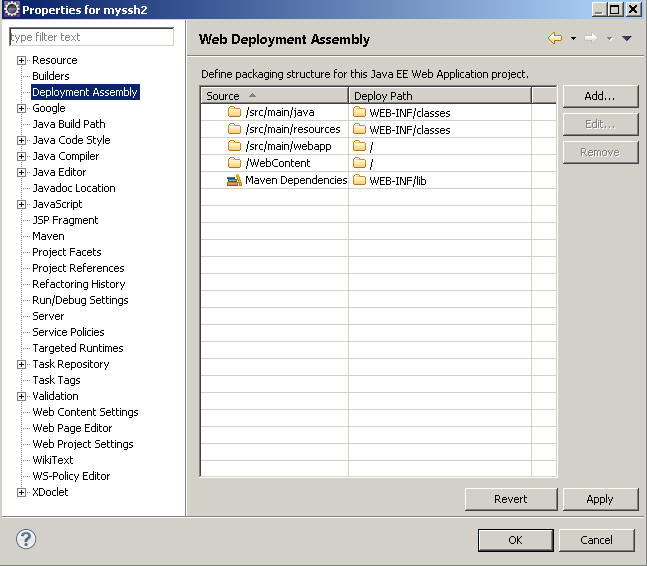
Task: Click the /src/main/java folder icon
Action: pos(234,112)
